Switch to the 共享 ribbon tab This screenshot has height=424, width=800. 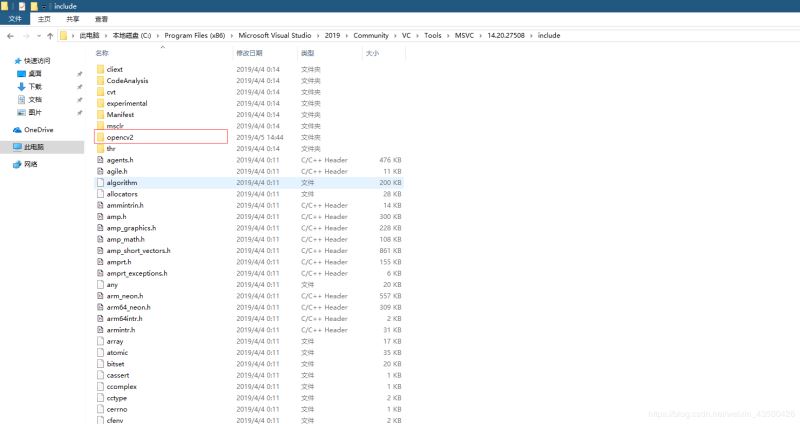click(x=72, y=19)
